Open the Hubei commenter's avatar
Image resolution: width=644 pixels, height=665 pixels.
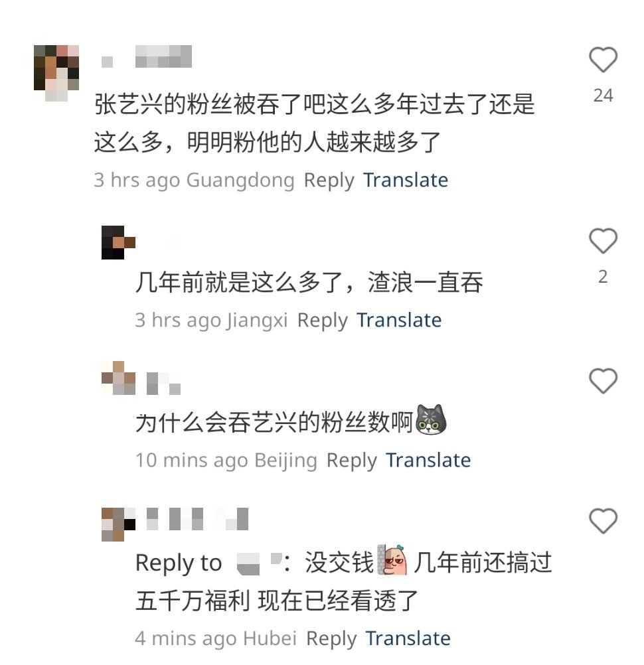coord(118,524)
